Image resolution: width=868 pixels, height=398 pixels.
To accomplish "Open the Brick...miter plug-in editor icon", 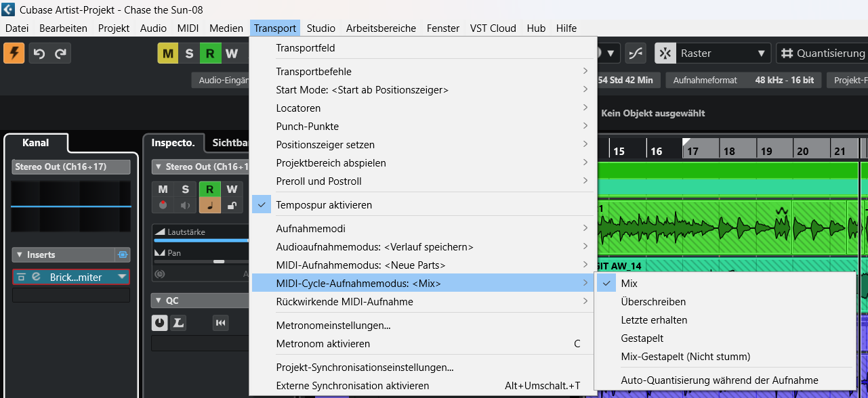I will point(36,277).
